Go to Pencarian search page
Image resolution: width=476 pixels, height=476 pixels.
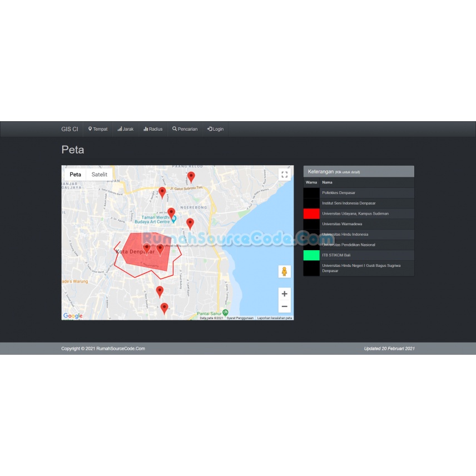(185, 129)
